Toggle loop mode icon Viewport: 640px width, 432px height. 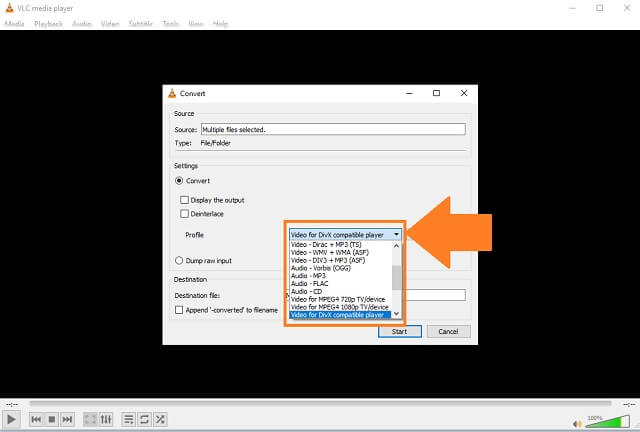tap(144, 419)
